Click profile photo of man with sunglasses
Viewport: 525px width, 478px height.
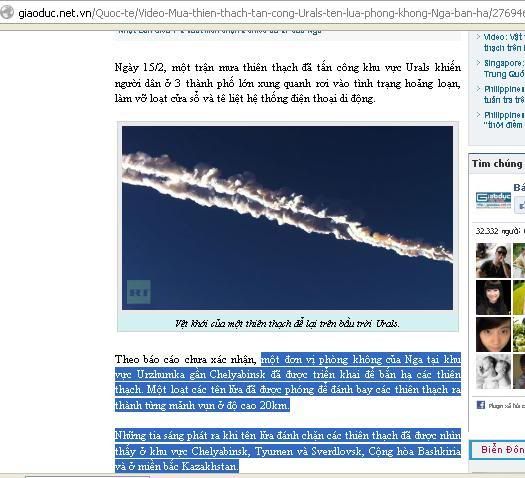[x=494, y=260]
